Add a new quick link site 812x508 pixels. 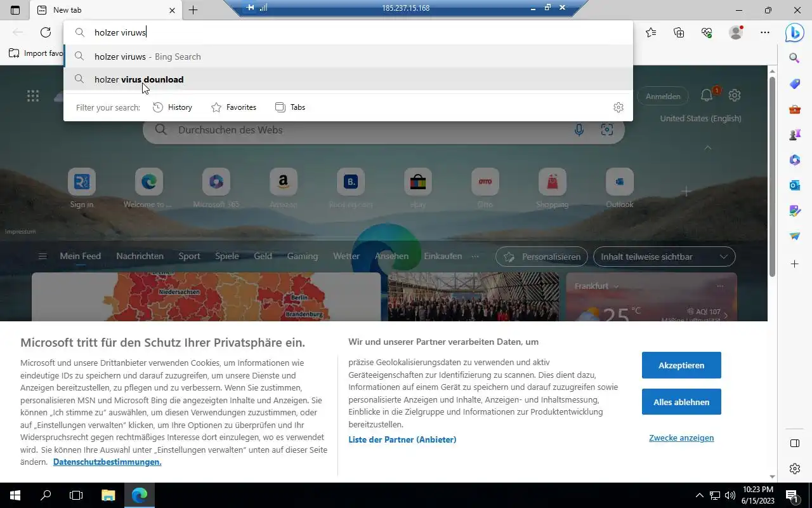(x=686, y=191)
